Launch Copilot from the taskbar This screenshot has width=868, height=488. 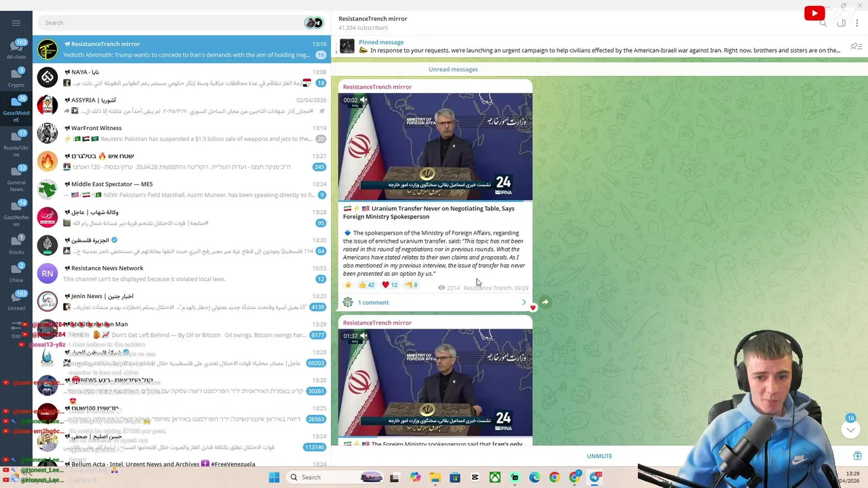point(415,478)
